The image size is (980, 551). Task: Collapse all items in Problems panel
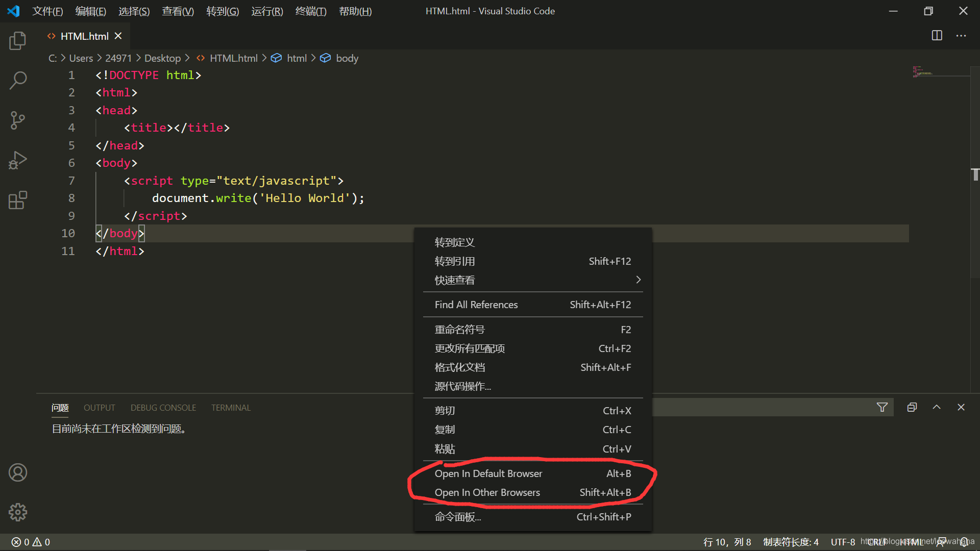(x=912, y=407)
